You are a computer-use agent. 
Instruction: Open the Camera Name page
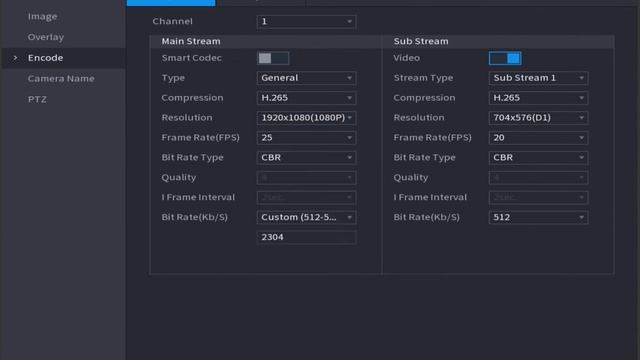(61, 78)
